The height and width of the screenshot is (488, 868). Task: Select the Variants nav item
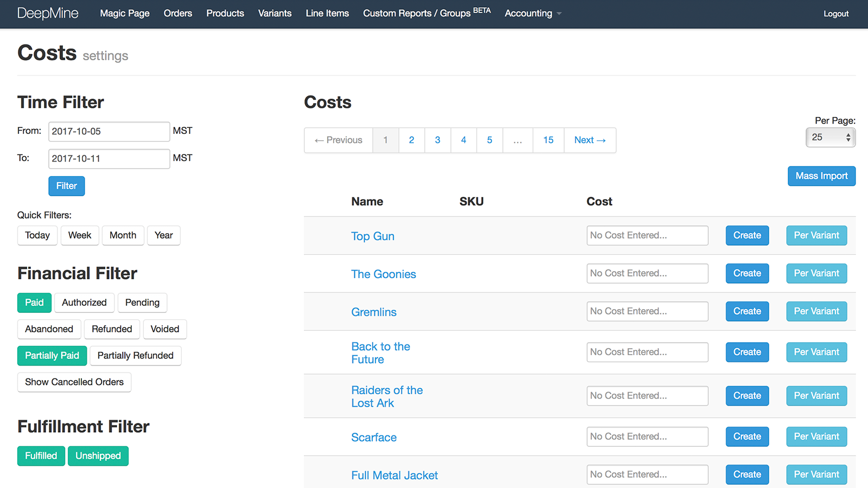pos(275,14)
